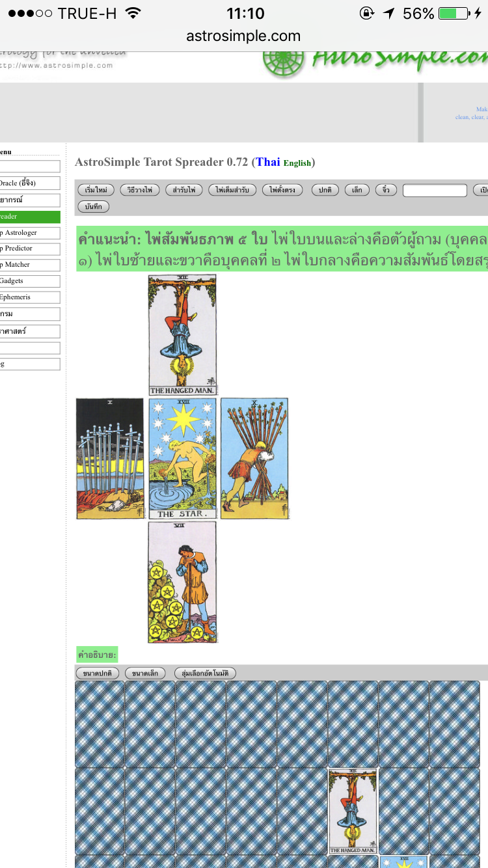Switch language to Thai

pyautogui.click(x=268, y=162)
